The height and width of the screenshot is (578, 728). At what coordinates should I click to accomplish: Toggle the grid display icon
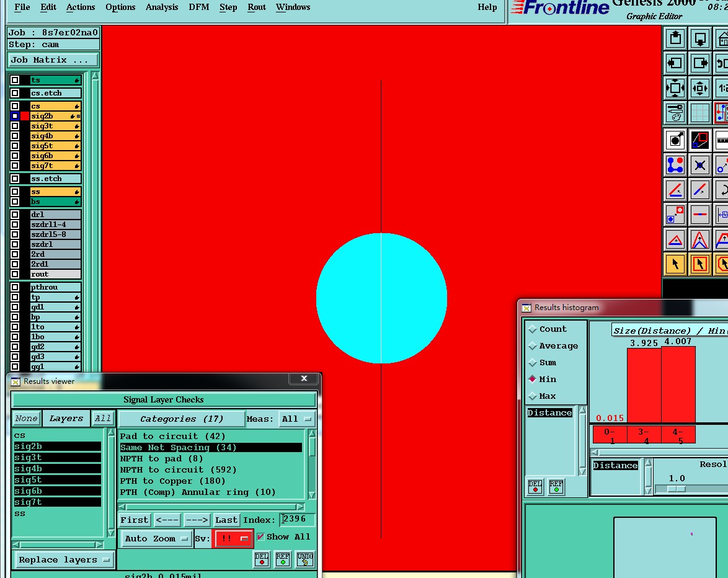699,112
